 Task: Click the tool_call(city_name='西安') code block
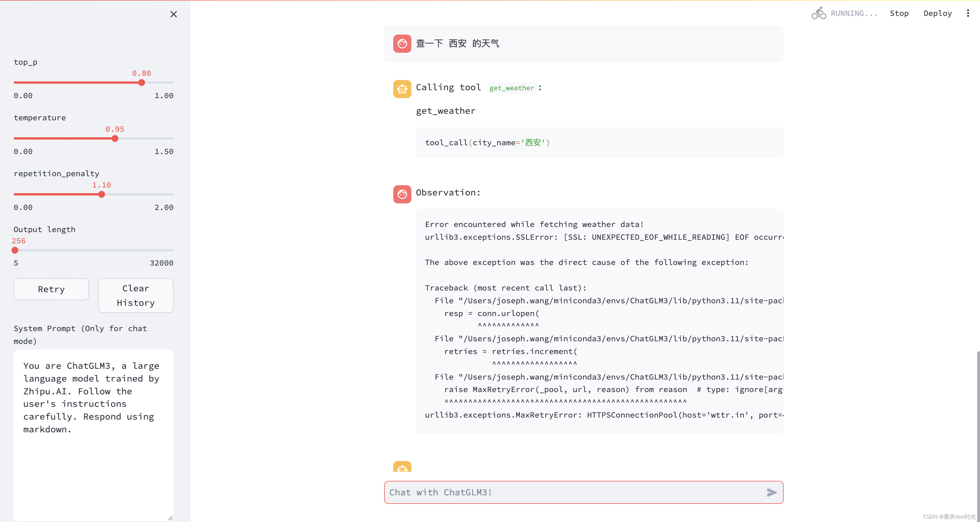click(x=600, y=143)
